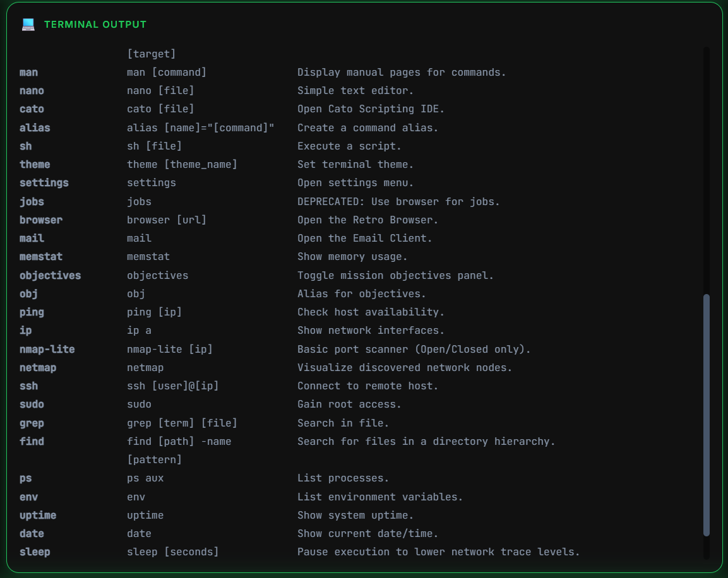728x578 pixels.
Task: Click the TERMINAL OUTPUT header label
Action: pos(95,24)
